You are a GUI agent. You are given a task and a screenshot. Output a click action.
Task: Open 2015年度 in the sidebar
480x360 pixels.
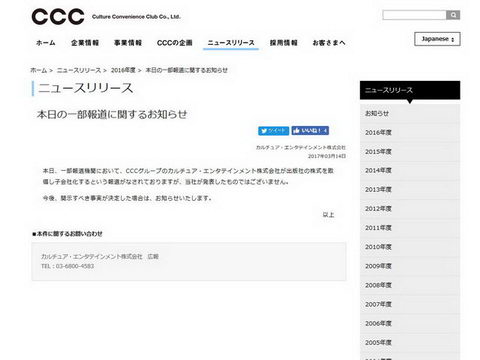(x=410, y=152)
